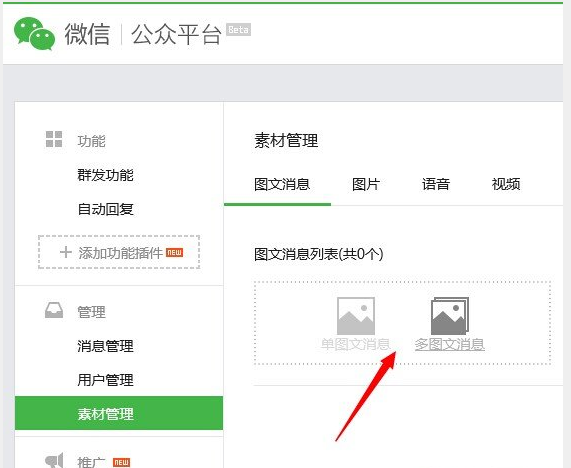Click the Beta badge beside 公众平台

click(x=239, y=30)
